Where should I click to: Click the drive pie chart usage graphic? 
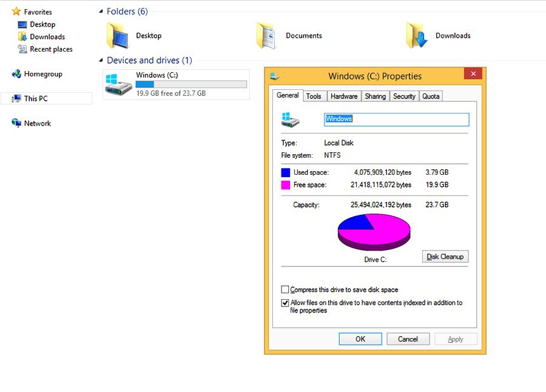pyautogui.click(x=374, y=232)
